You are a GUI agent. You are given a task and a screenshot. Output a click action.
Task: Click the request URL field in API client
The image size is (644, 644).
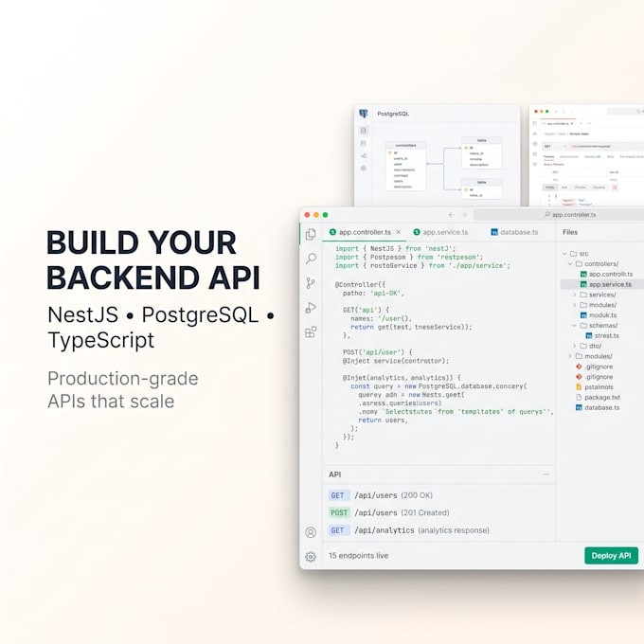[606, 146]
